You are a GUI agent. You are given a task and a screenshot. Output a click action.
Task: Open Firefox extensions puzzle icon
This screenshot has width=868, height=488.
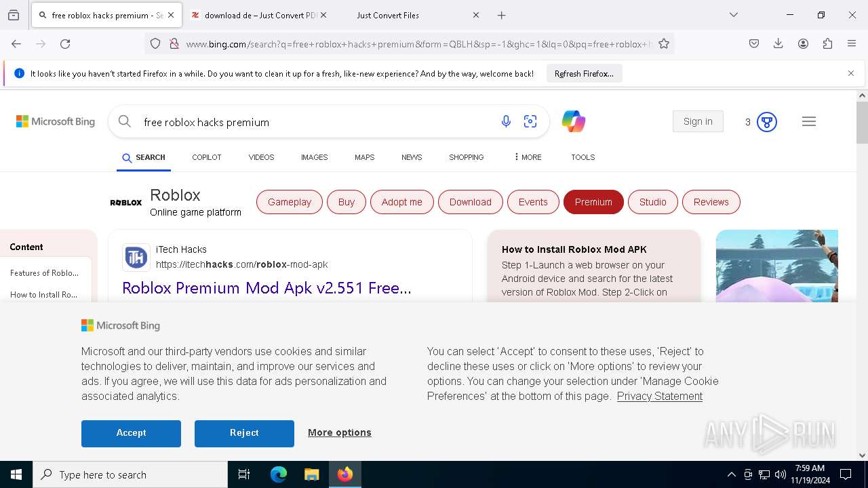click(x=827, y=44)
